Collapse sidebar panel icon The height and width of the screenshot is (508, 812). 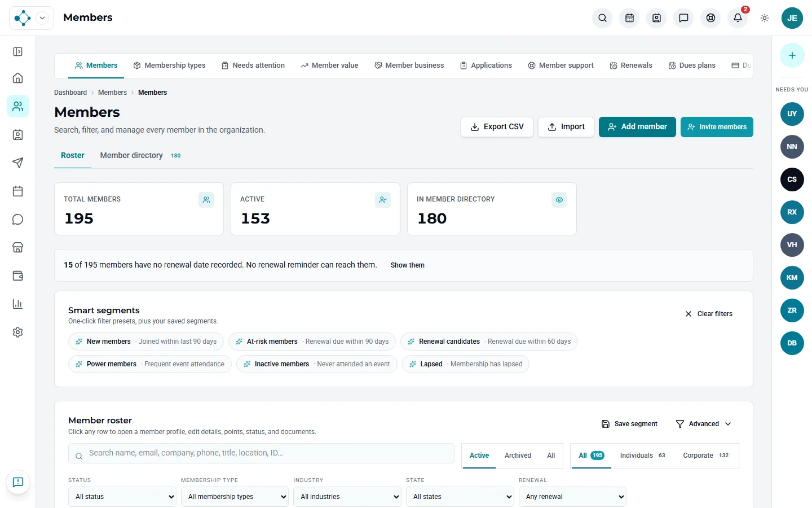18,52
